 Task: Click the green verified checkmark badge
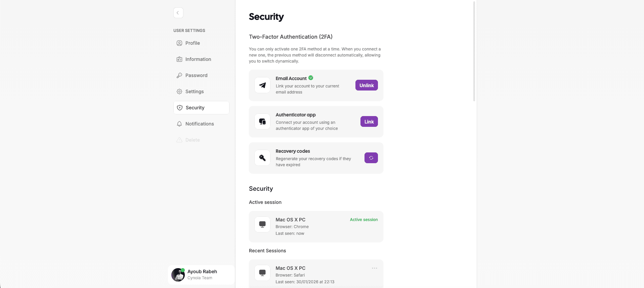(311, 78)
